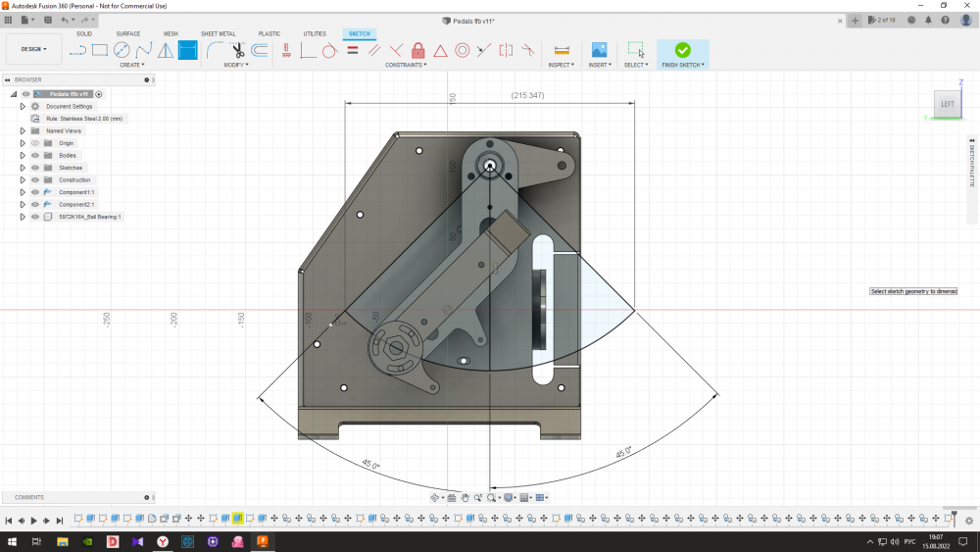Click the LEFT face of view cube
The image size is (980, 552).
[947, 104]
